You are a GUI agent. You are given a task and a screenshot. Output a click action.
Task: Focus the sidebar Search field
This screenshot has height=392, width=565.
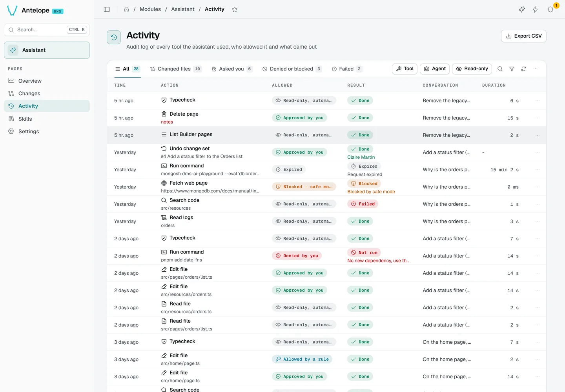[x=47, y=30]
